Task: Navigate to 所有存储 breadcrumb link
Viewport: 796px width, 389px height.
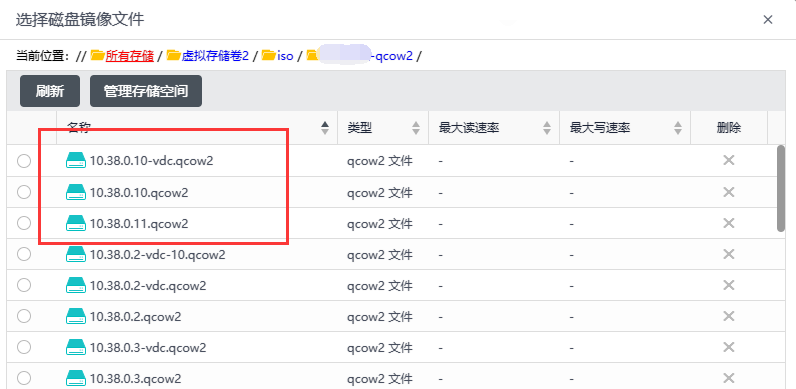Action: [129, 56]
